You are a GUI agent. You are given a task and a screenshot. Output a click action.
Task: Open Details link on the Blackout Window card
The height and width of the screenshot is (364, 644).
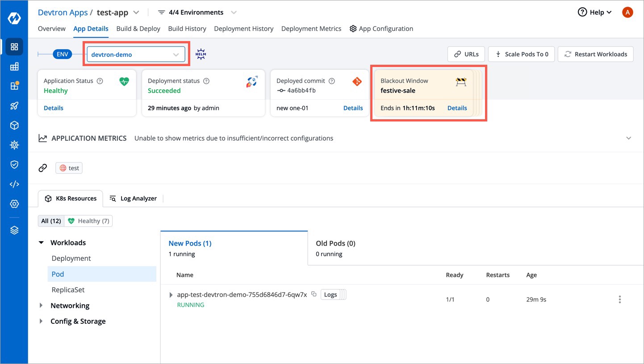(x=457, y=108)
